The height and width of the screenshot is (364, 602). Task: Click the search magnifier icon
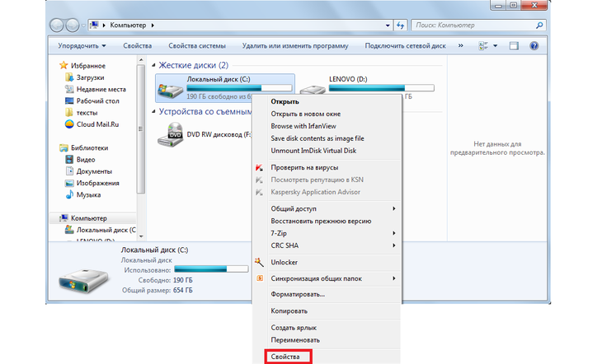[x=539, y=26]
